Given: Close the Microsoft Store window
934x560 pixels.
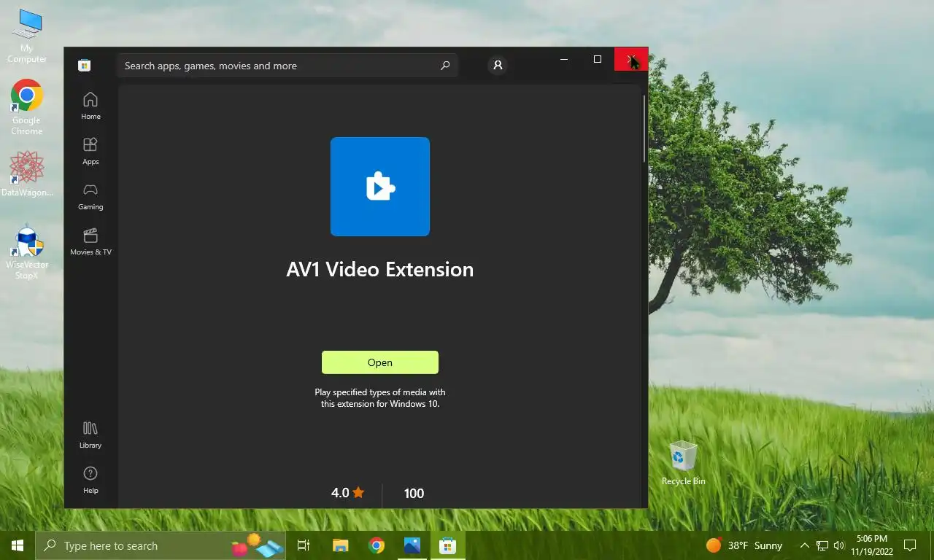Looking at the screenshot, I should [631, 59].
